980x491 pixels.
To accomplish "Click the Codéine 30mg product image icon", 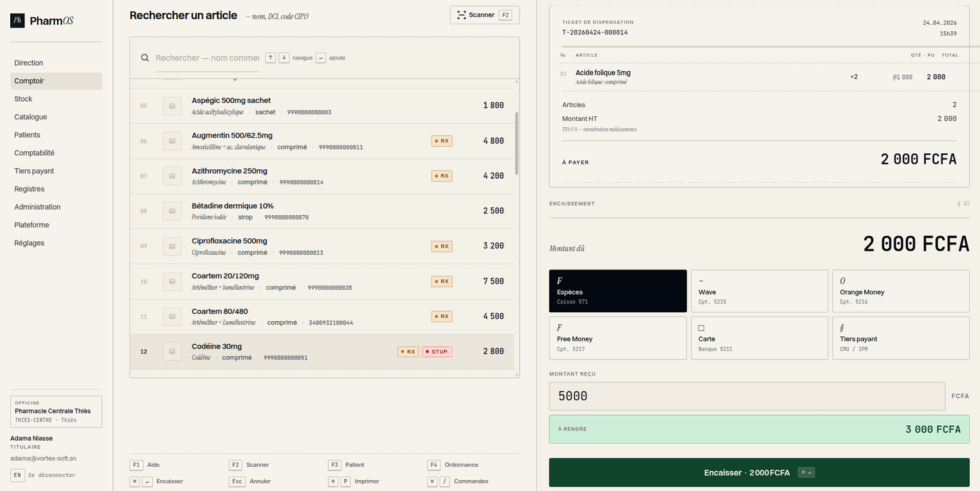I will (x=172, y=352).
